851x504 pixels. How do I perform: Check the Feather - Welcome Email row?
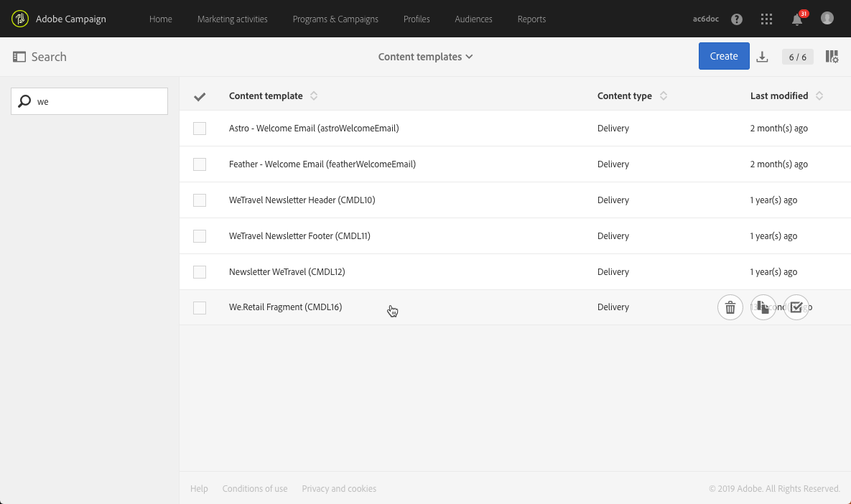point(200,164)
